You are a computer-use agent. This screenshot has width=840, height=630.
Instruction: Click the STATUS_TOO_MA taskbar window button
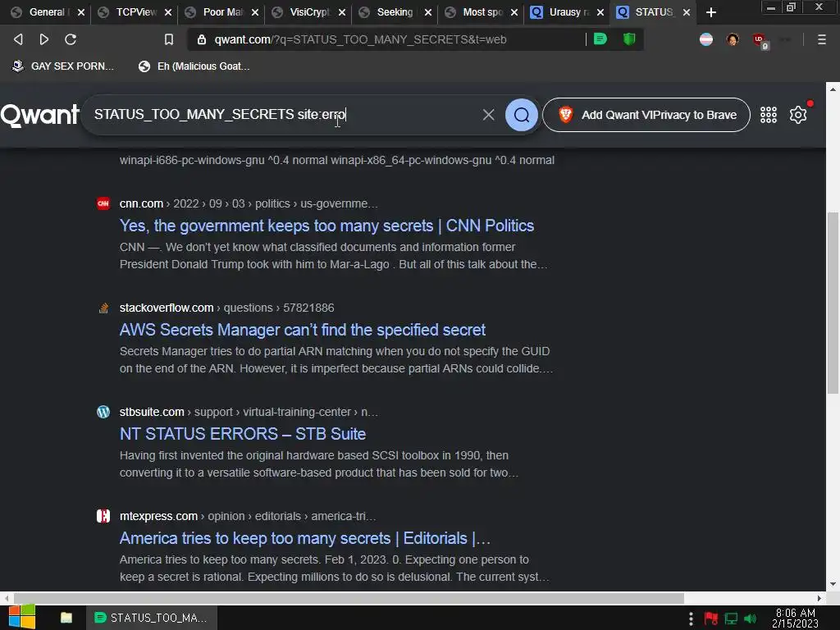click(x=151, y=618)
